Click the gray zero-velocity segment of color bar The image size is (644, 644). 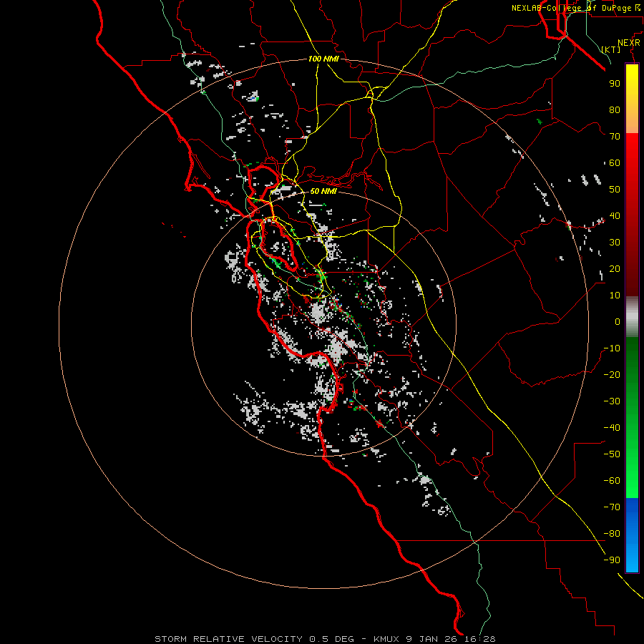tap(632, 317)
